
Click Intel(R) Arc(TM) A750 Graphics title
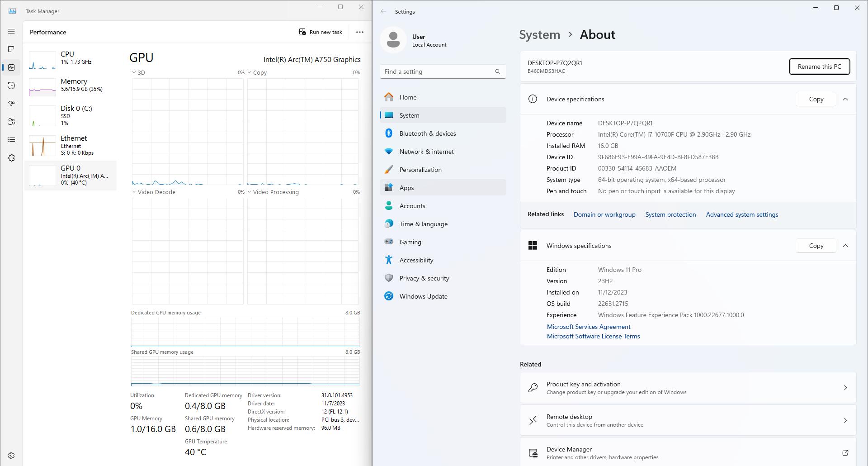(x=312, y=60)
